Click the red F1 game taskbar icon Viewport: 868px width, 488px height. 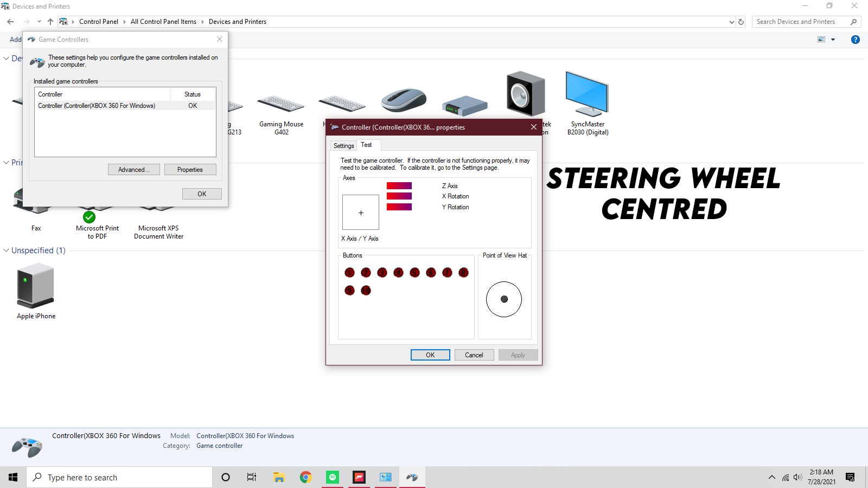pyautogui.click(x=359, y=477)
